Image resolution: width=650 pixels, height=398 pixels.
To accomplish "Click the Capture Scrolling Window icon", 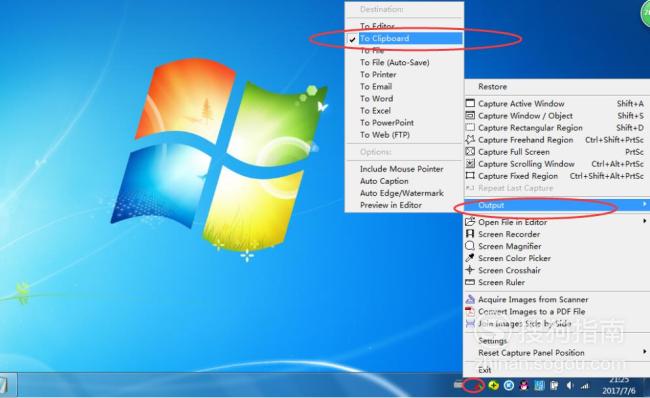I will 470,163.
